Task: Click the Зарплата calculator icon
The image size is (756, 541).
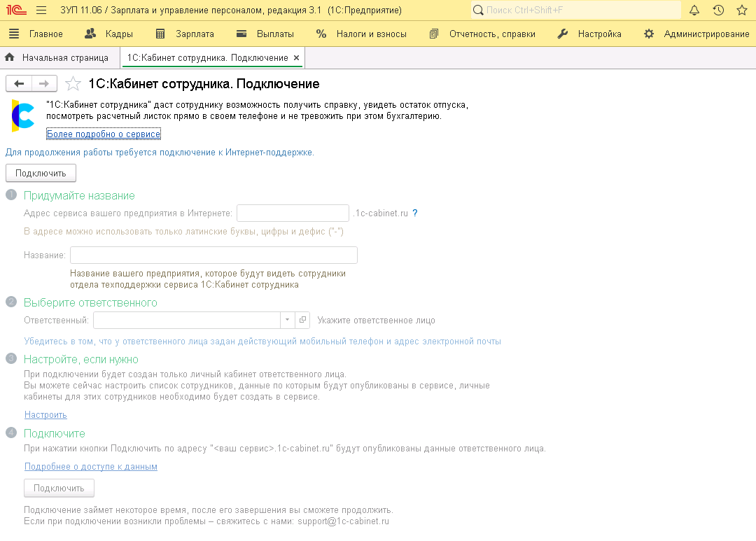Action: 160,34
